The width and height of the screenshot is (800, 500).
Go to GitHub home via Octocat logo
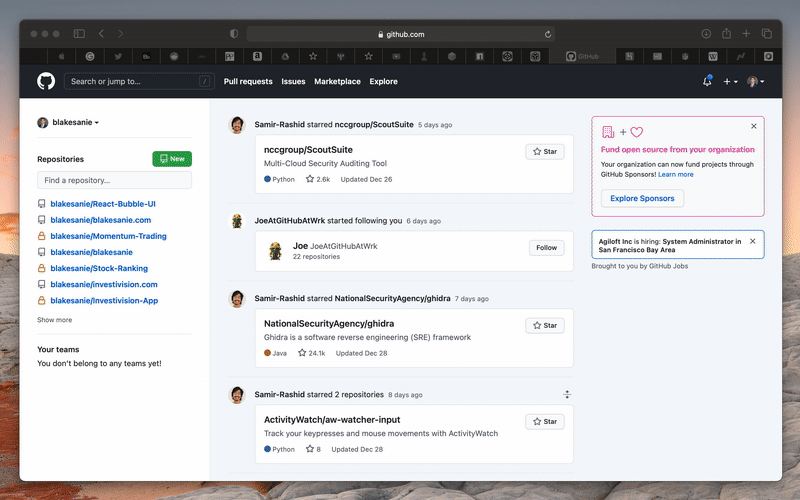(46, 81)
